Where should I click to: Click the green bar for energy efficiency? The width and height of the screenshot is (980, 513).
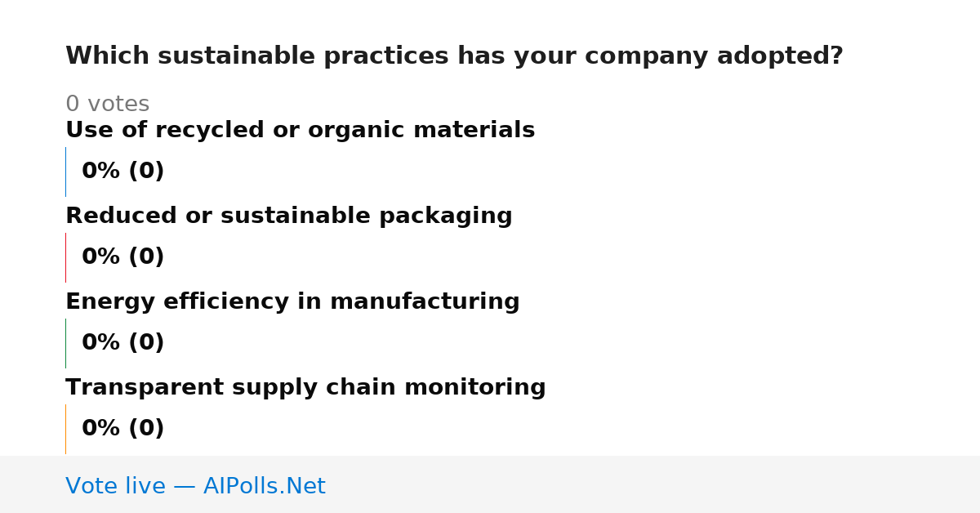(x=66, y=343)
